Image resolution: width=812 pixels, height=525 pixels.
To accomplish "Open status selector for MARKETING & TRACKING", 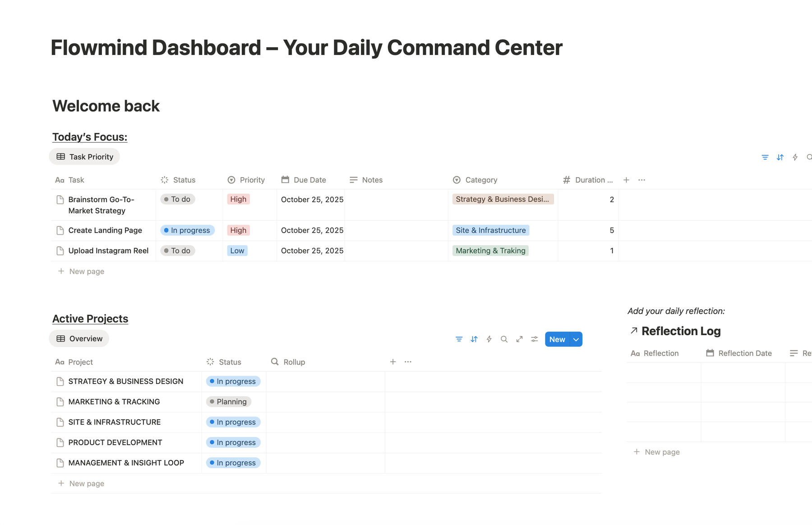I will 229,402.
